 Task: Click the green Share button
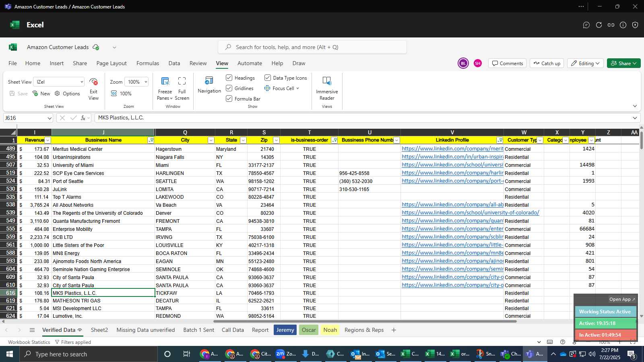click(x=623, y=63)
